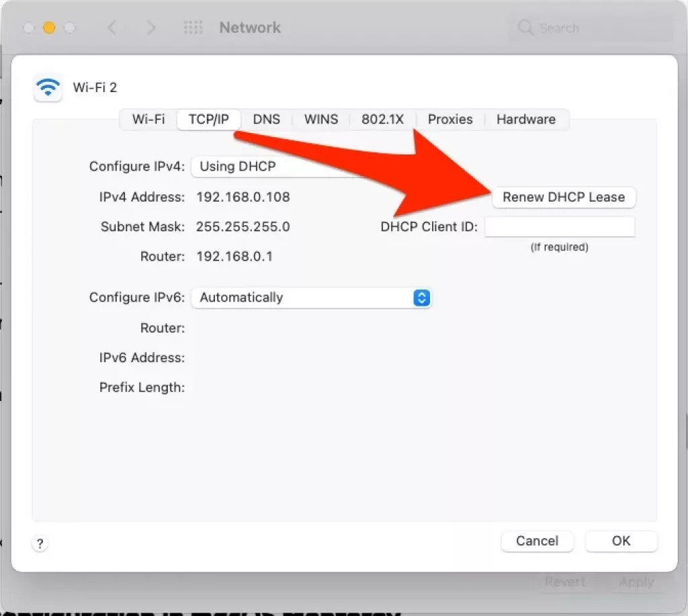Click the dimmed Apply button behind the dialog
Image resolution: width=688 pixels, height=616 pixels.
click(x=637, y=582)
